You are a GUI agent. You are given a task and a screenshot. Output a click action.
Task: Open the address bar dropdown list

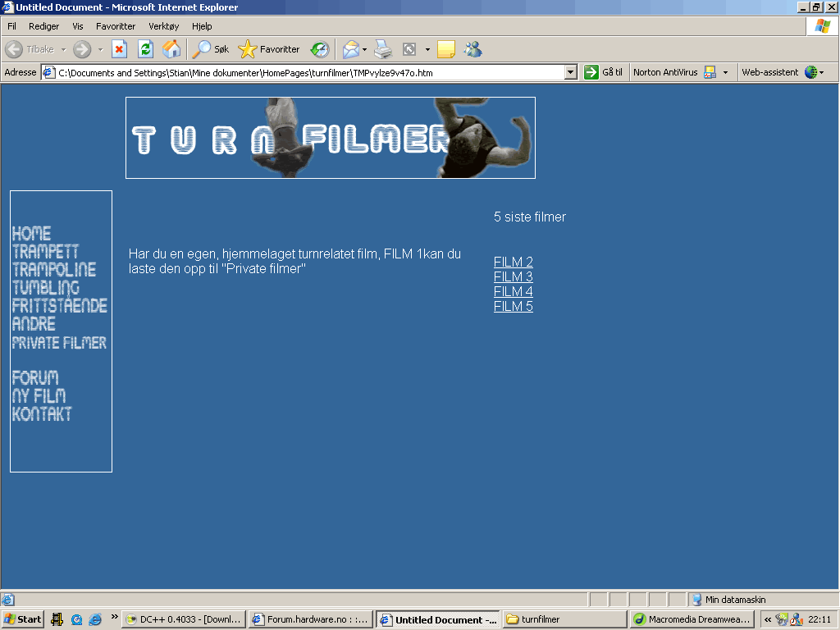coord(571,72)
